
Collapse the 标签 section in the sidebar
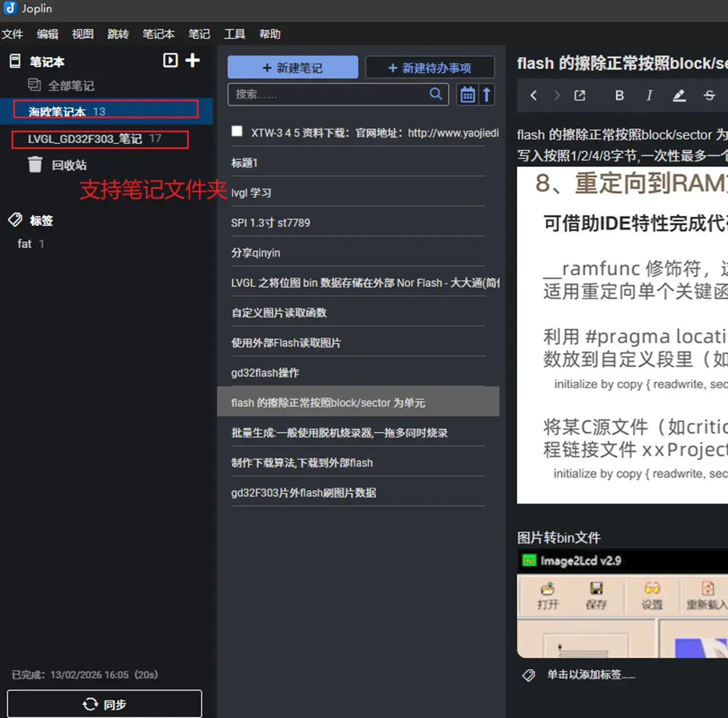click(41, 220)
